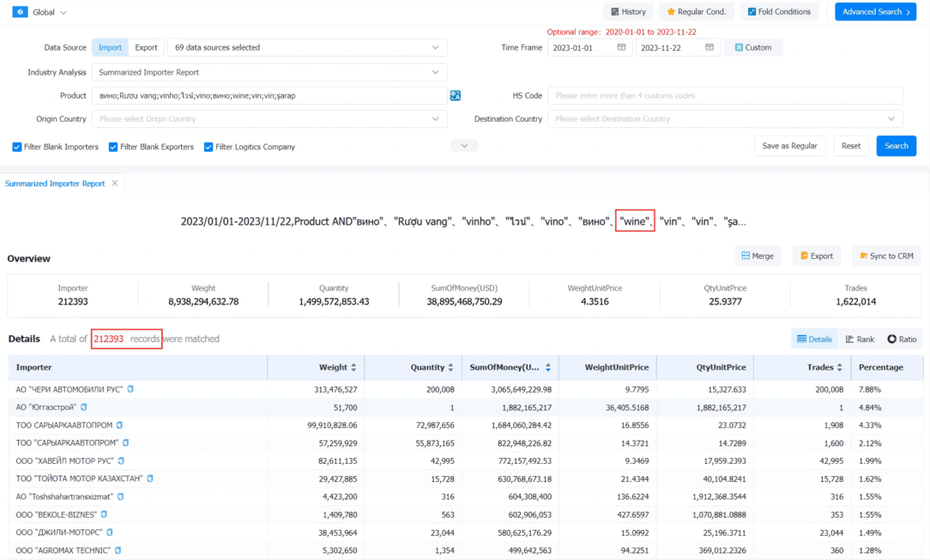Click the blue Search button
Screen dimensions: 930x560
[x=896, y=146]
